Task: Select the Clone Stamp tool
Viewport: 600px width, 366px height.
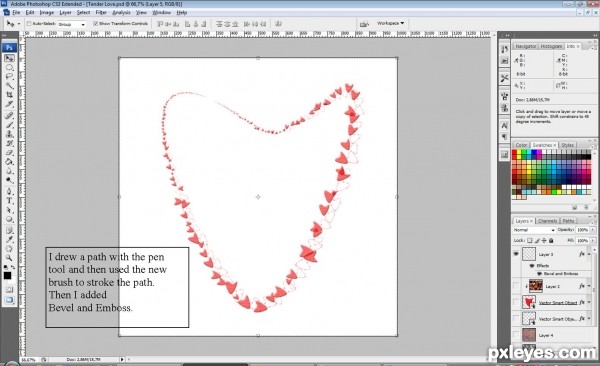Action: coord(9,134)
